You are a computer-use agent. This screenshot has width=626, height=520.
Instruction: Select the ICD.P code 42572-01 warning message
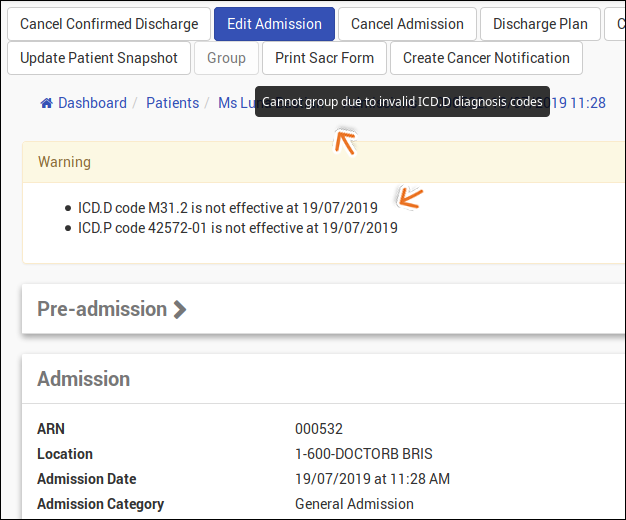(238, 228)
